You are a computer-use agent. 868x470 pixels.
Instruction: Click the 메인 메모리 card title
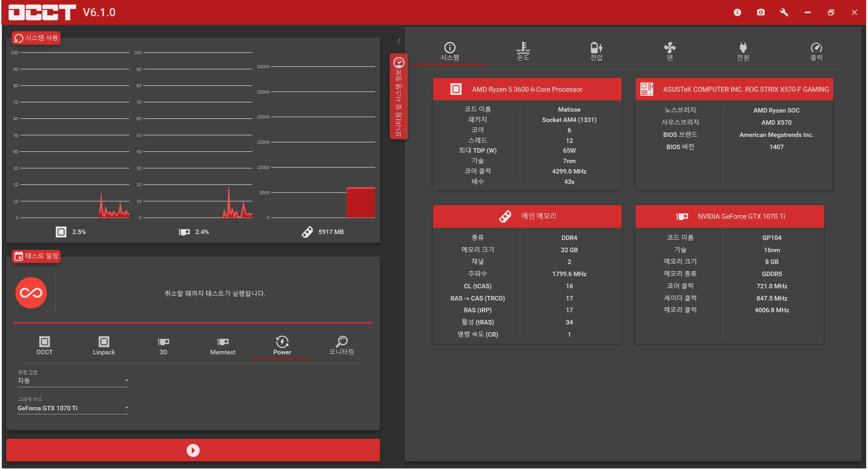539,216
